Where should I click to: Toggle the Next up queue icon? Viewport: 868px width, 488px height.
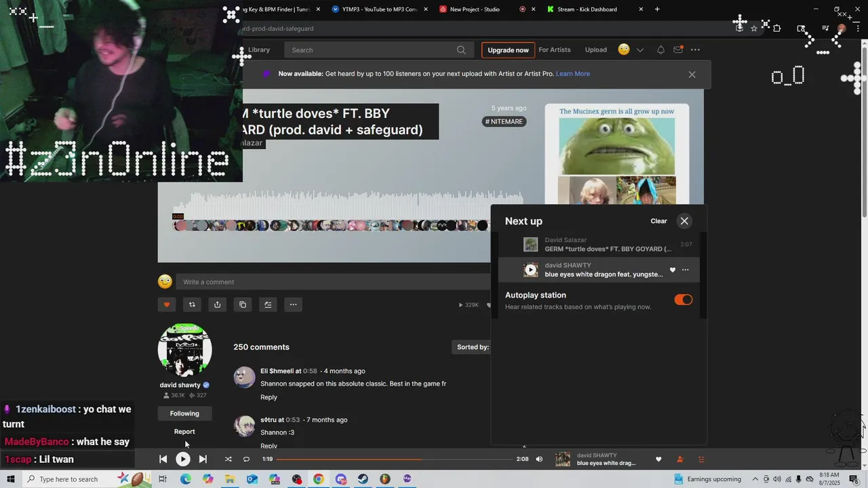701,459
